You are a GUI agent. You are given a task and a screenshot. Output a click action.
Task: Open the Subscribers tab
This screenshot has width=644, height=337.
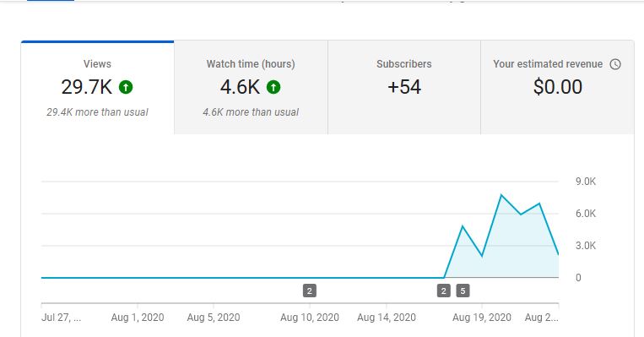coord(404,88)
